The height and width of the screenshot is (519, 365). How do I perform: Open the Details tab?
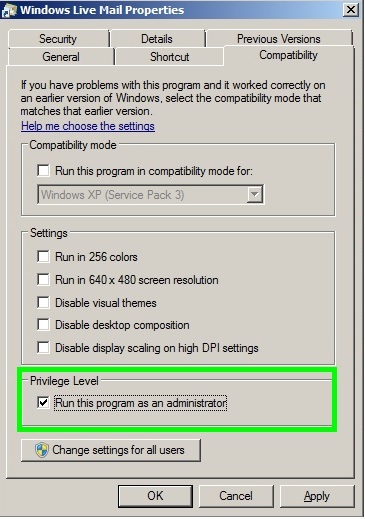coord(157,39)
